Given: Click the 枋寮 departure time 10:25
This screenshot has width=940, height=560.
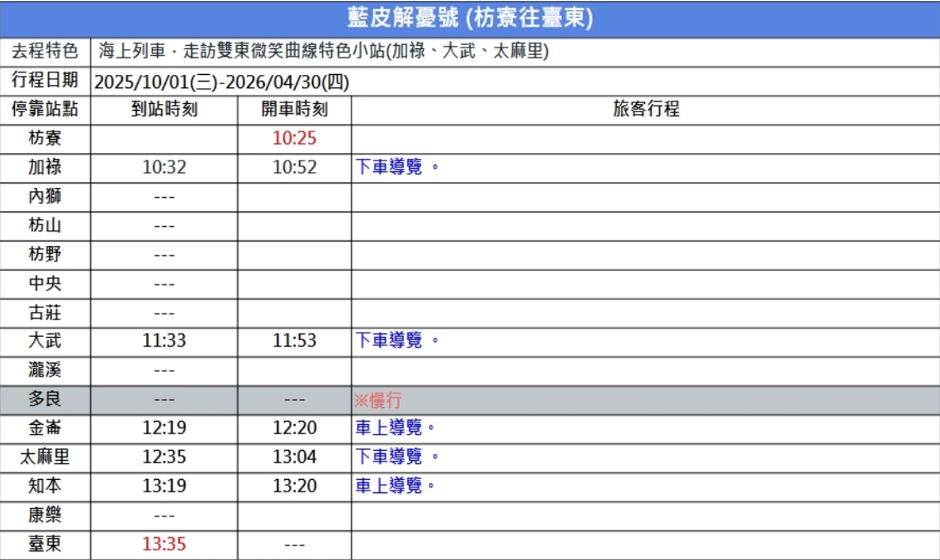Looking at the screenshot, I should [x=294, y=138].
